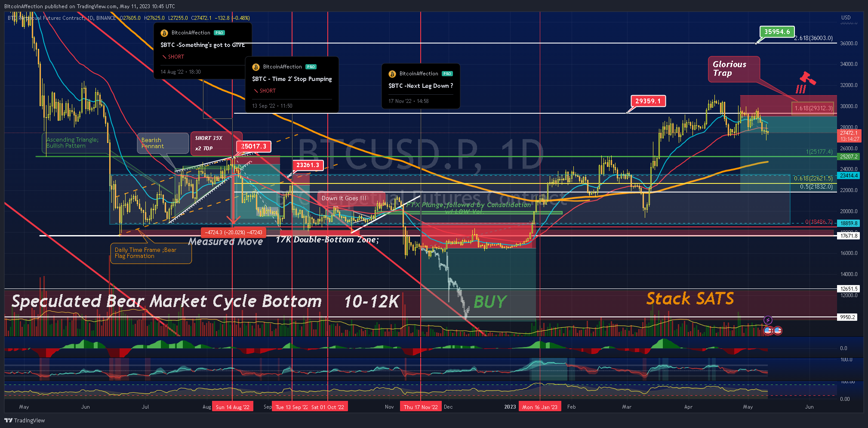Click Bitcoin avatar in 'Time 2' Stop Pumping' card
868x428 pixels.
(256, 67)
